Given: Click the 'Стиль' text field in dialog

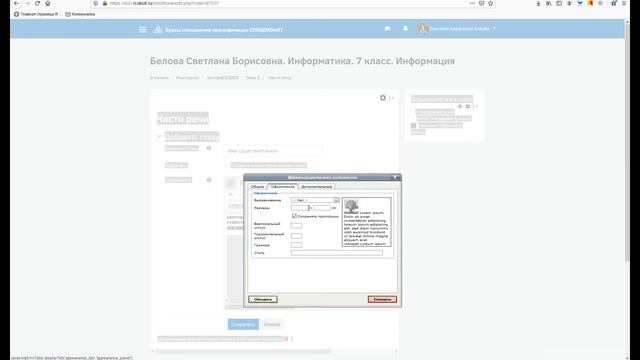Looking at the screenshot, I should tap(337, 253).
